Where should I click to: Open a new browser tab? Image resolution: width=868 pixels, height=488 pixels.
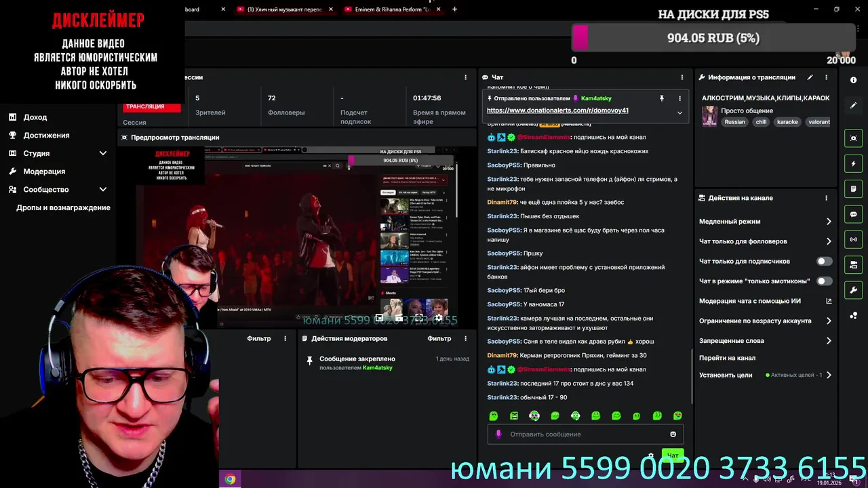coord(454,9)
